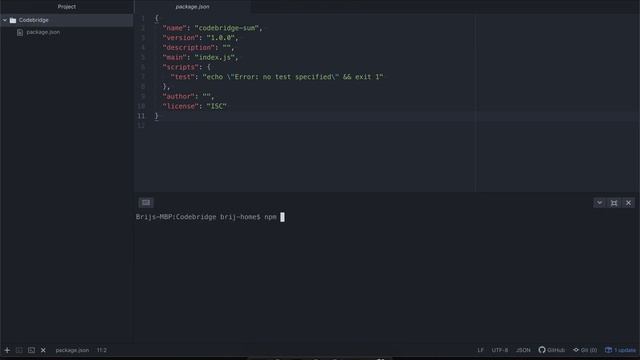Screen dimensions: 640x360
Task: Close the terminal panel
Action: coord(629,203)
